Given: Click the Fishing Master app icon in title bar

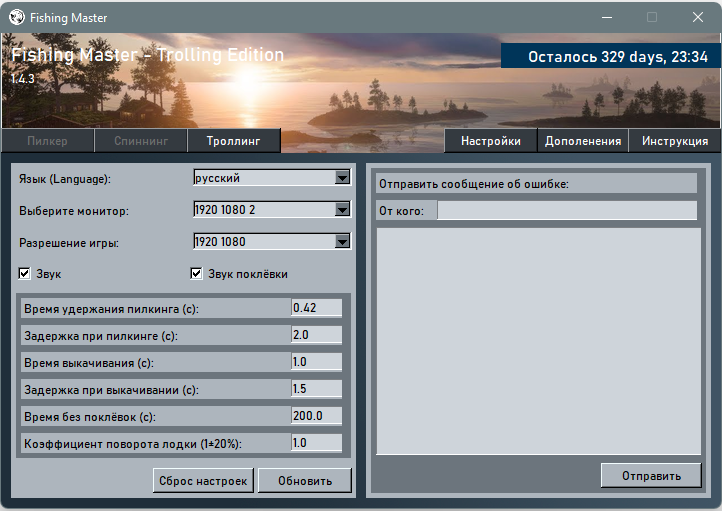Looking at the screenshot, I should [17, 17].
